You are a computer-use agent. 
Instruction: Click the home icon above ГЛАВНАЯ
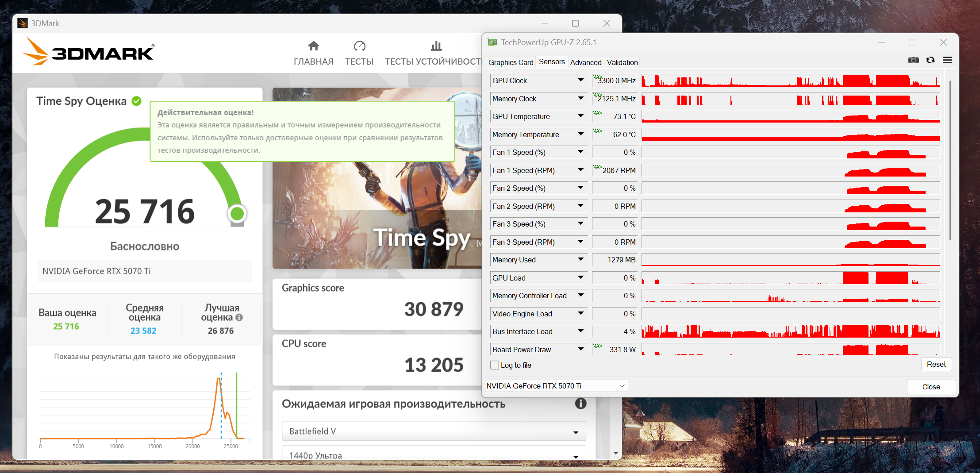pos(314,46)
